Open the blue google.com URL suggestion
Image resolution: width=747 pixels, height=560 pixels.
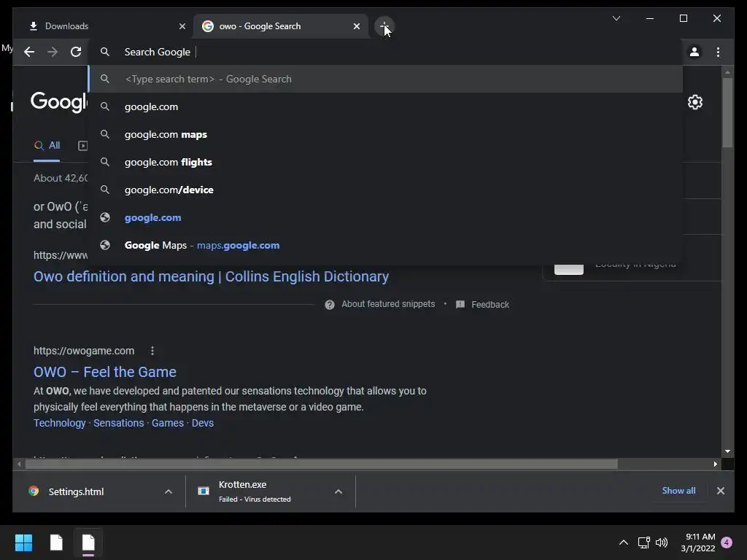[386, 217]
